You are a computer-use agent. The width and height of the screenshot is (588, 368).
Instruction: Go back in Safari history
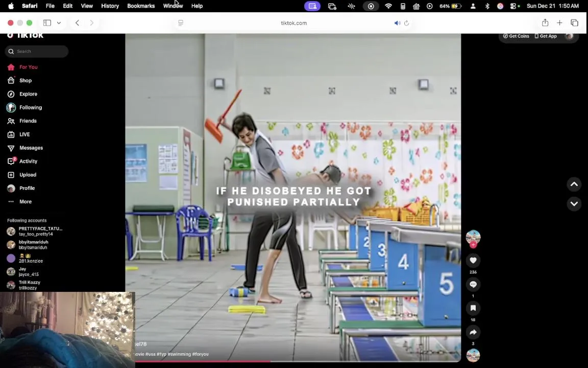pyautogui.click(x=77, y=23)
